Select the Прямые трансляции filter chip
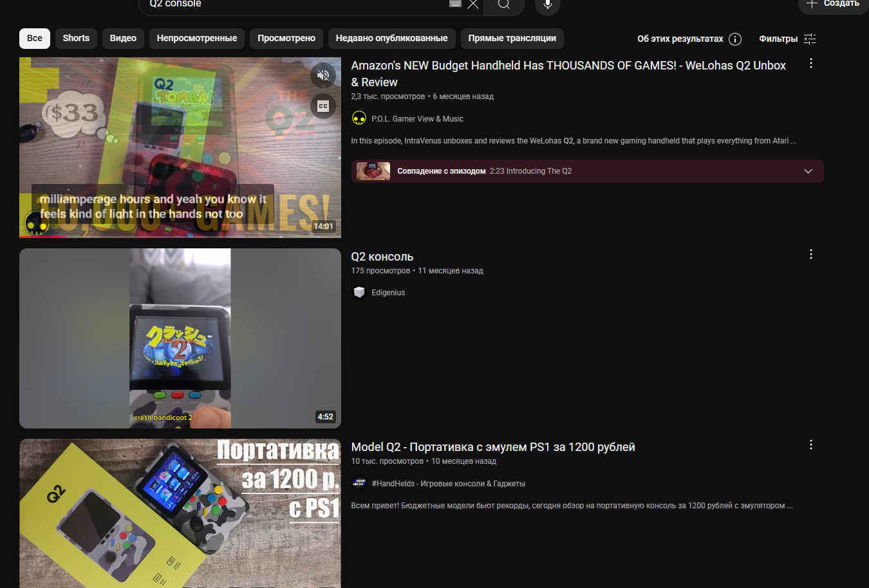This screenshot has width=869, height=588. pyautogui.click(x=512, y=39)
